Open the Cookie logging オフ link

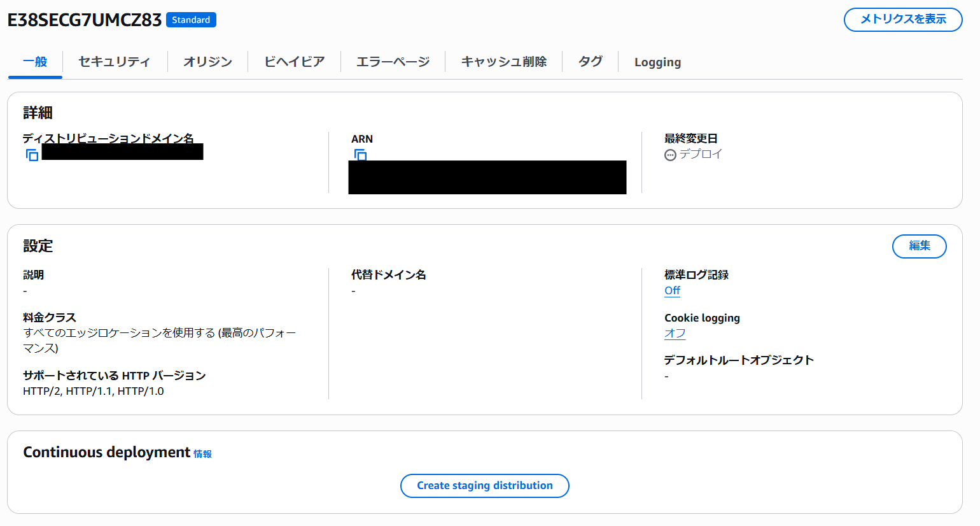coord(675,333)
